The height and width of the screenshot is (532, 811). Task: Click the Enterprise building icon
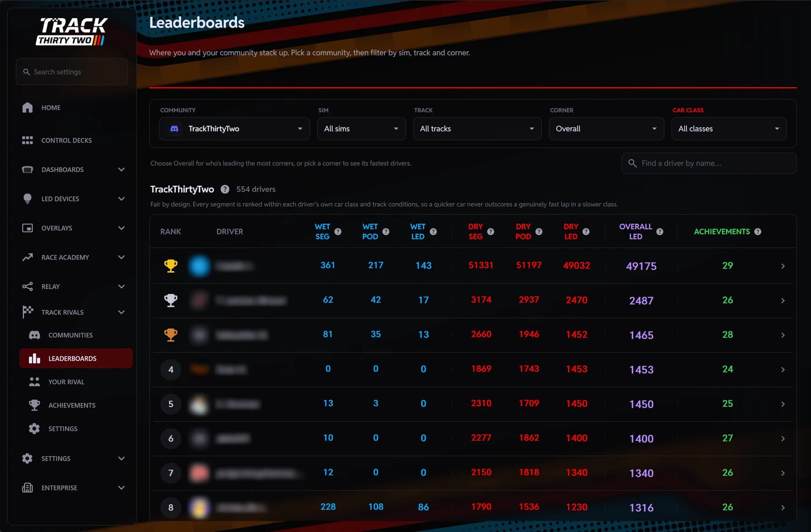coord(28,488)
